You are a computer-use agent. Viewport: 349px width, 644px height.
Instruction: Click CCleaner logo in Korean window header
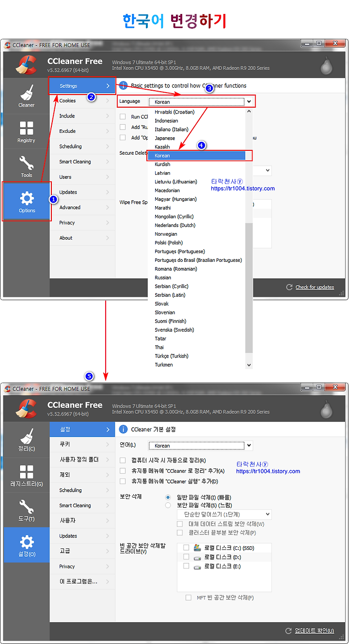tap(26, 409)
